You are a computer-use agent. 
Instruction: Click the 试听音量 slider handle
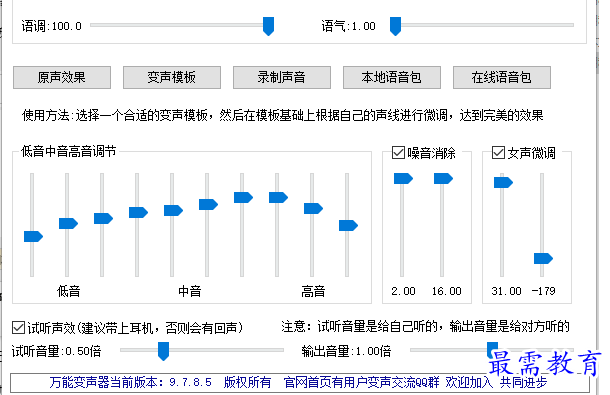(x=163, y=351)
